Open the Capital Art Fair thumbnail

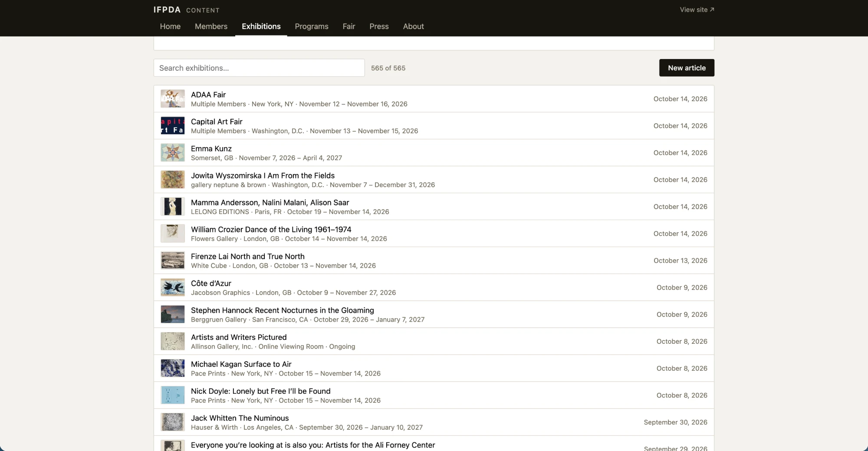(173, 126)
